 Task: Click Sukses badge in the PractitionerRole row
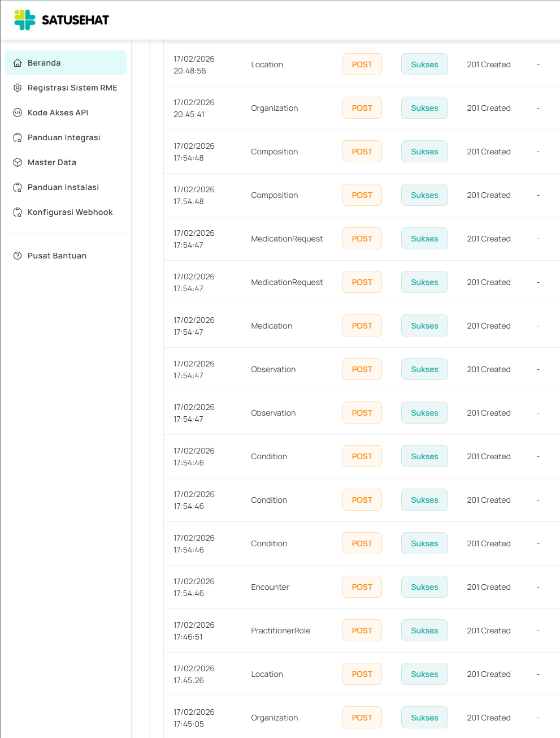pyautogui.click(x=424, y=631)
